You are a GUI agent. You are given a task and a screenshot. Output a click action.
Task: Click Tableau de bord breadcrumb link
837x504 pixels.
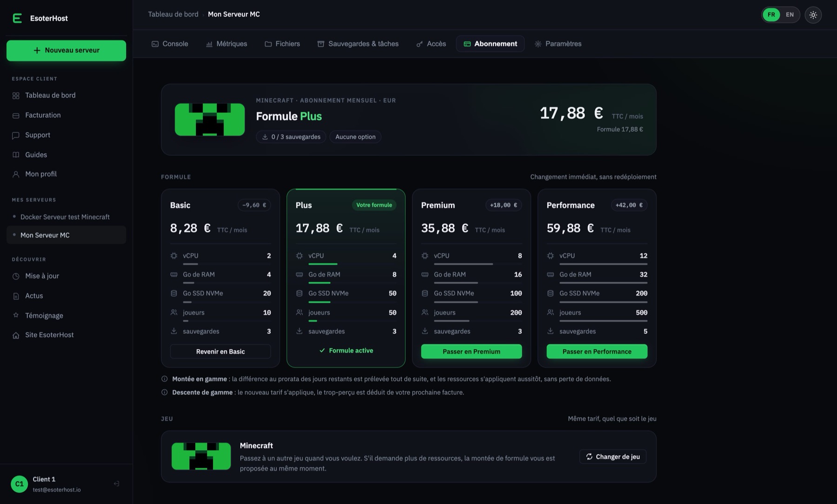(x=173, y=14)
